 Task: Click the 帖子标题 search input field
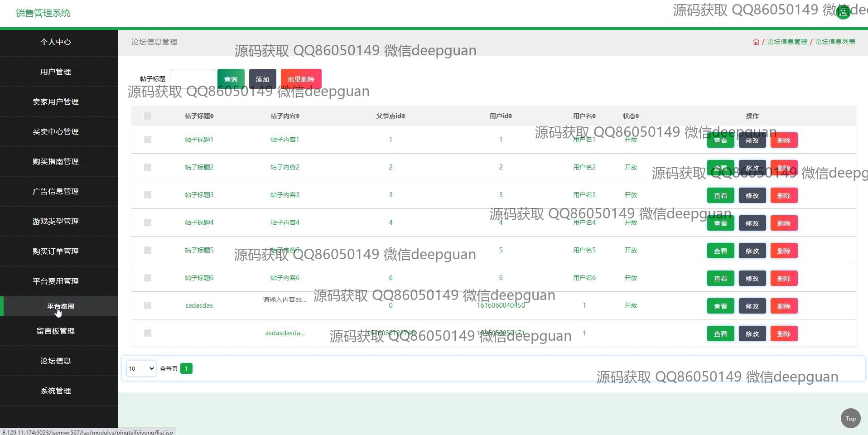193,78
